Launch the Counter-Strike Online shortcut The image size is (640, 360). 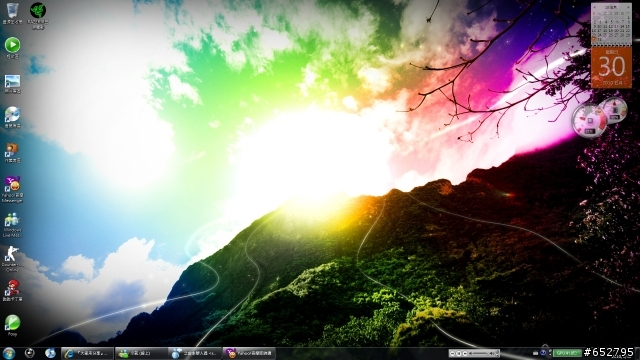click(12, 259)
